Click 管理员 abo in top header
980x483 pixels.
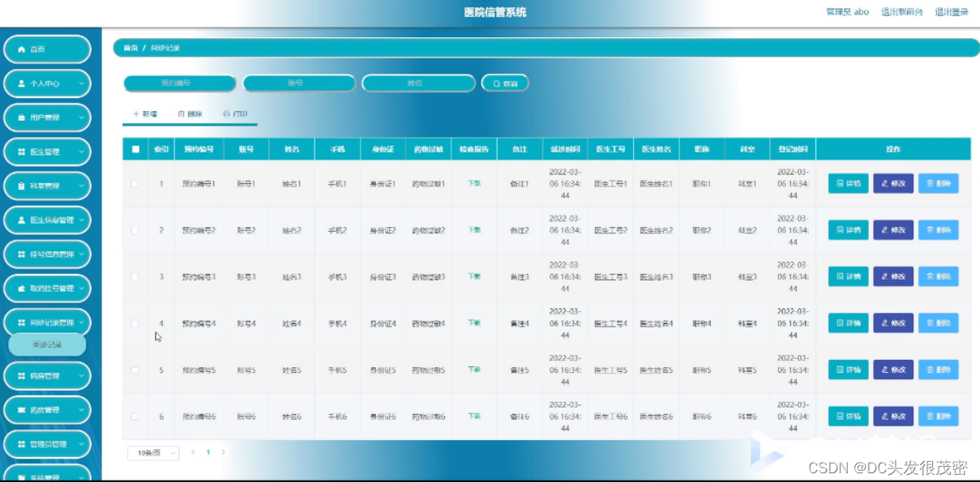coord(847,12)
